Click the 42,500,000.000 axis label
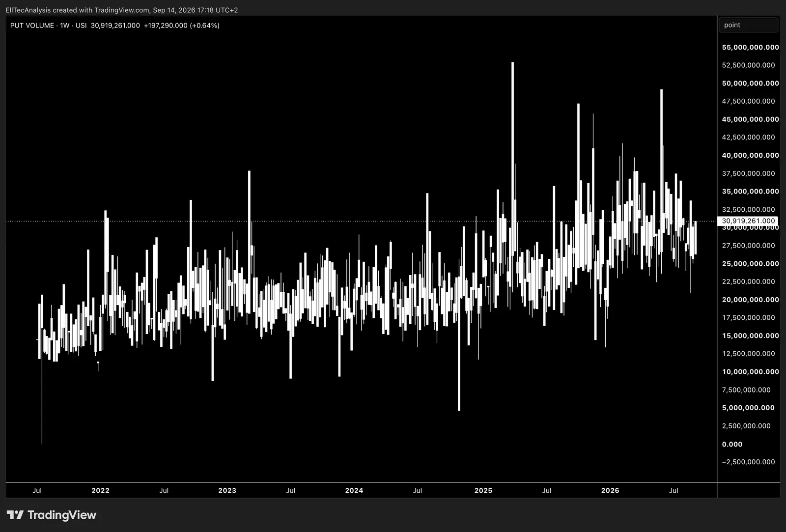This screenshot has width=786, height=532. point(748,137)
